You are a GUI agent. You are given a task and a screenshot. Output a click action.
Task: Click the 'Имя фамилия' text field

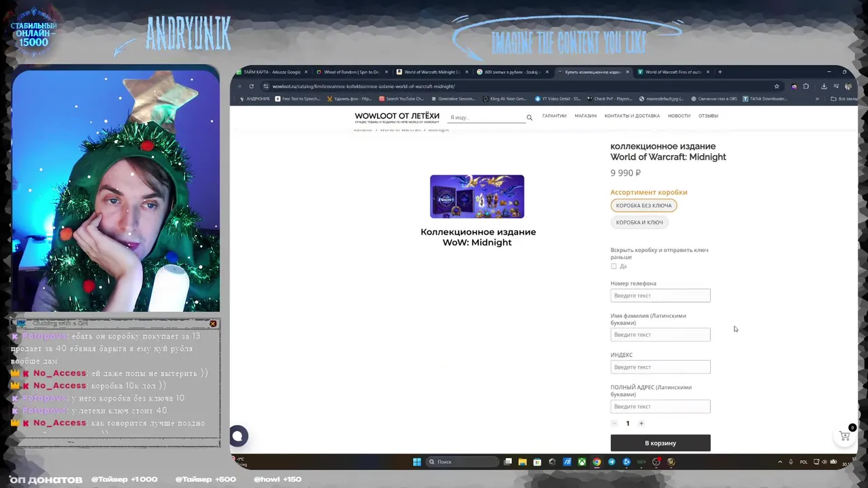pyautogui.click(x=660, y=335)
